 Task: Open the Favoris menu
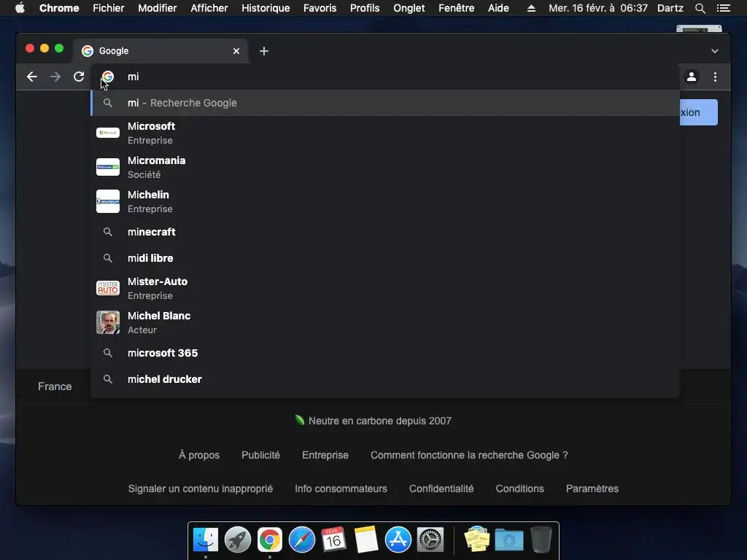click(320, 8)
